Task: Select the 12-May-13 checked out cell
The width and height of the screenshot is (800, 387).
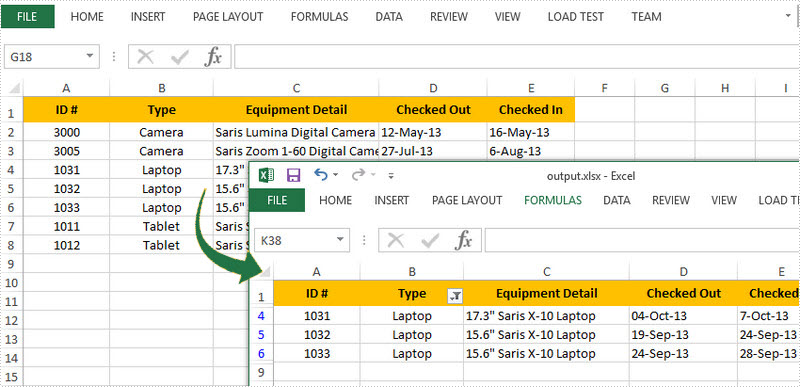Action: tap(433, 133)
